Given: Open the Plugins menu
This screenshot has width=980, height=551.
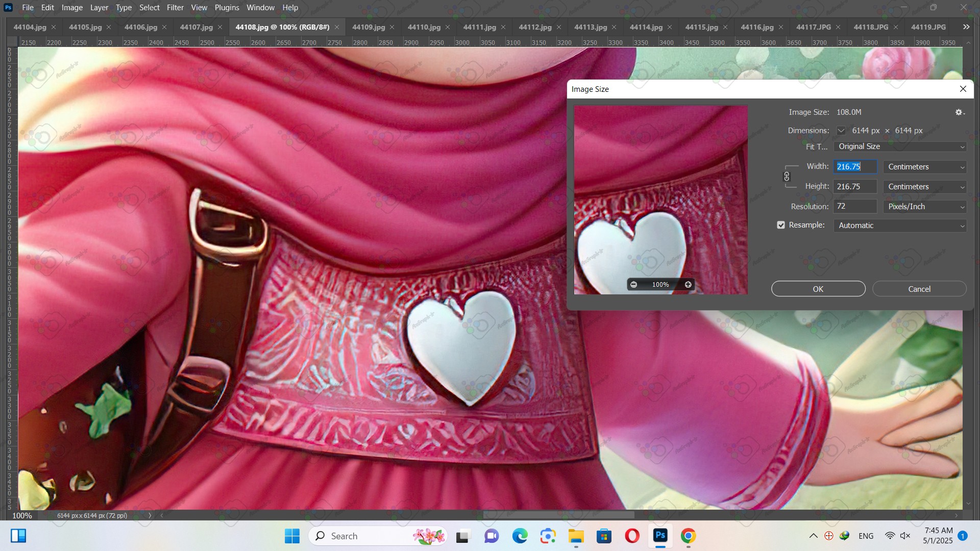Looking at the screenshot, I should click(227, 8).
